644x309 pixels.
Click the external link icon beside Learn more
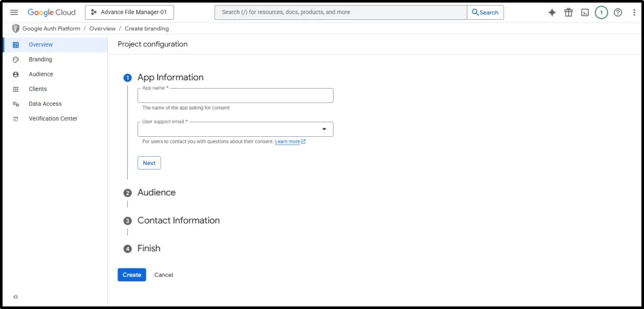(303, 141)
